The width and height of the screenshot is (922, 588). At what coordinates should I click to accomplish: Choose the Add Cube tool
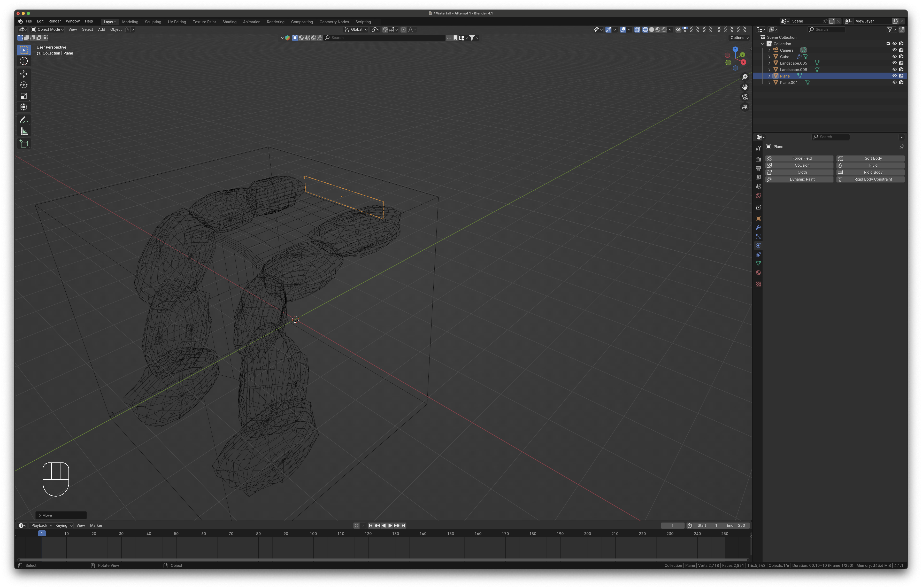click(24, 144)
